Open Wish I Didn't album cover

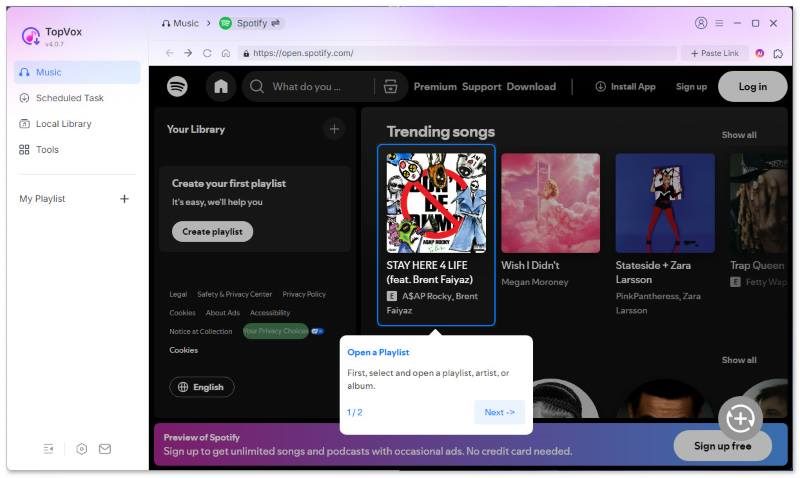point(551,203)
